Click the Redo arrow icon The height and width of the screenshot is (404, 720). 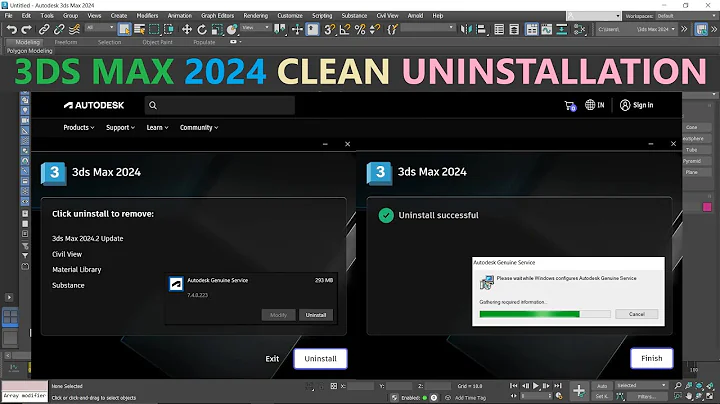(x=27, y=29)
